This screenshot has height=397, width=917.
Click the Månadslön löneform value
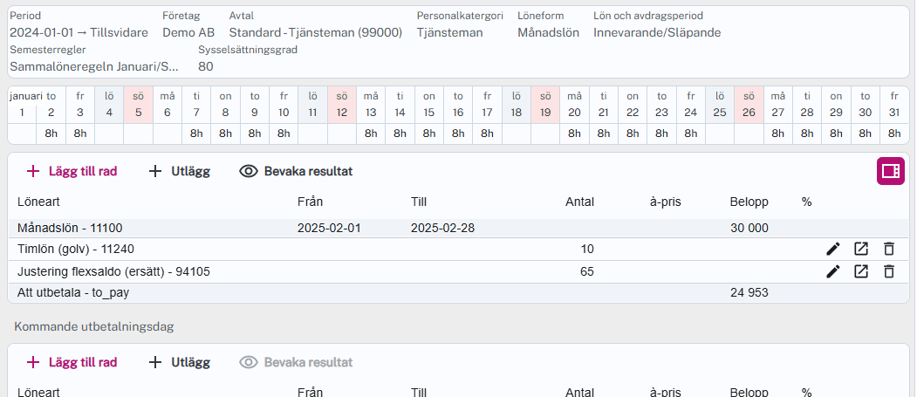[548, 33]
